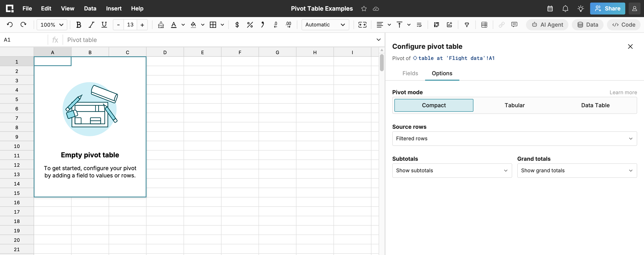Toggle bold formatting

tap(79, 25)
